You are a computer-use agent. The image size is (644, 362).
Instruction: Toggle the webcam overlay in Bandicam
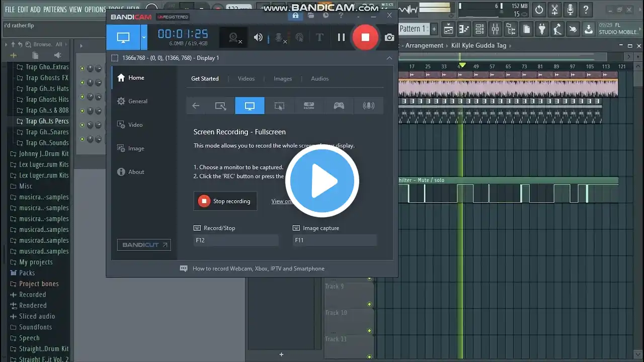point(234,37)
